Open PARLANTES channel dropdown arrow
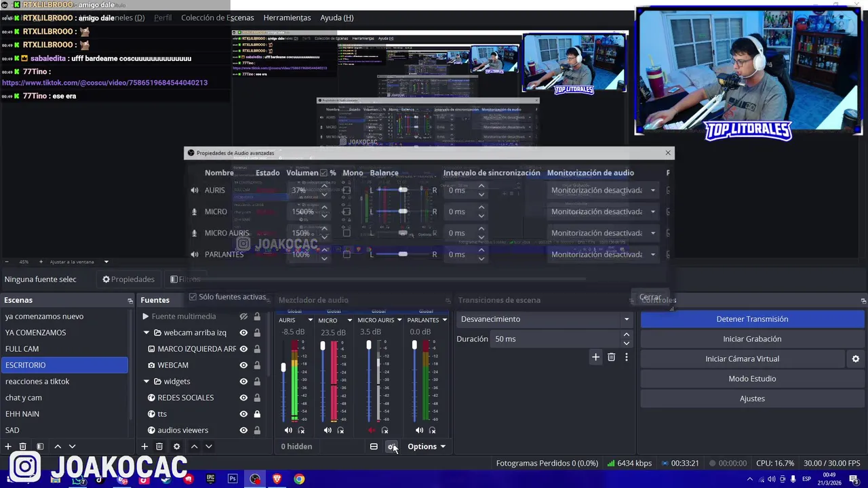This screenshot has height=488, width=868. 444,320
